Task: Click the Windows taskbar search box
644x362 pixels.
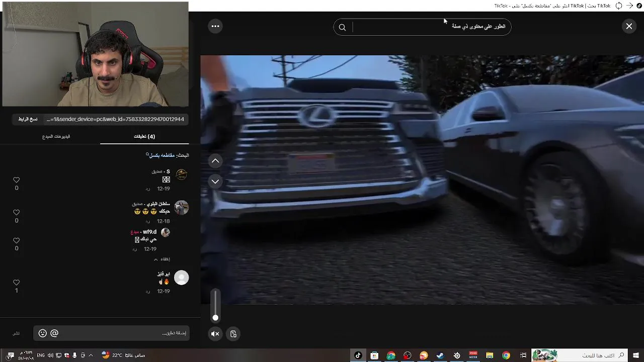Action: 579,355
